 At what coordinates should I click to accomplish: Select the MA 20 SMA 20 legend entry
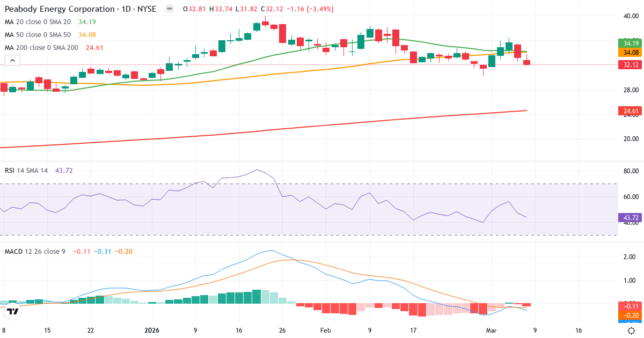[38, 23]
